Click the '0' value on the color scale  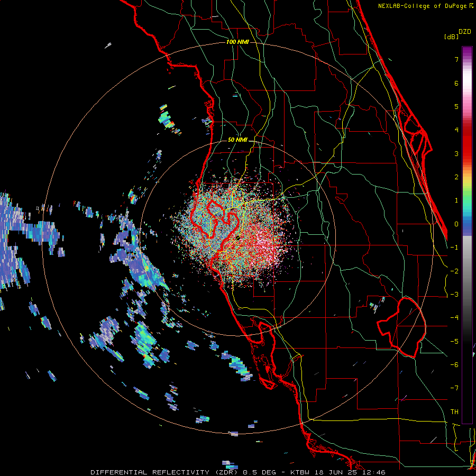click(456, 224)
